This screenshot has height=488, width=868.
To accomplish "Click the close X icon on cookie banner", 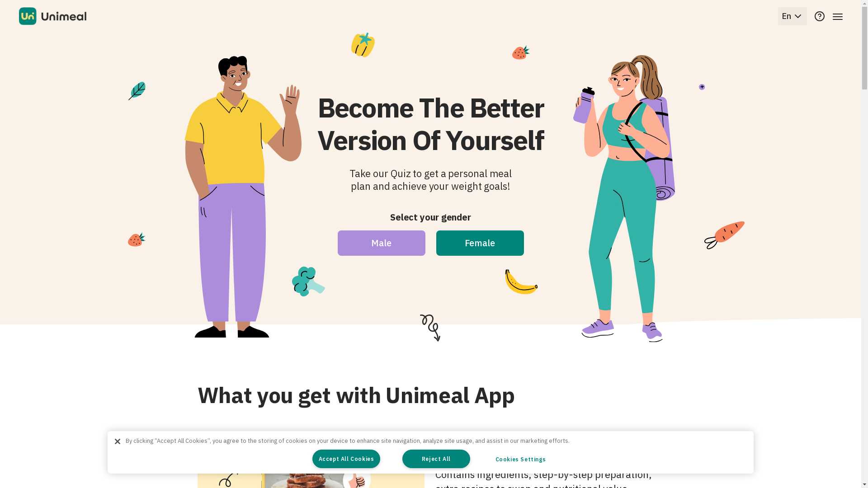I will (x=118, y=441).
